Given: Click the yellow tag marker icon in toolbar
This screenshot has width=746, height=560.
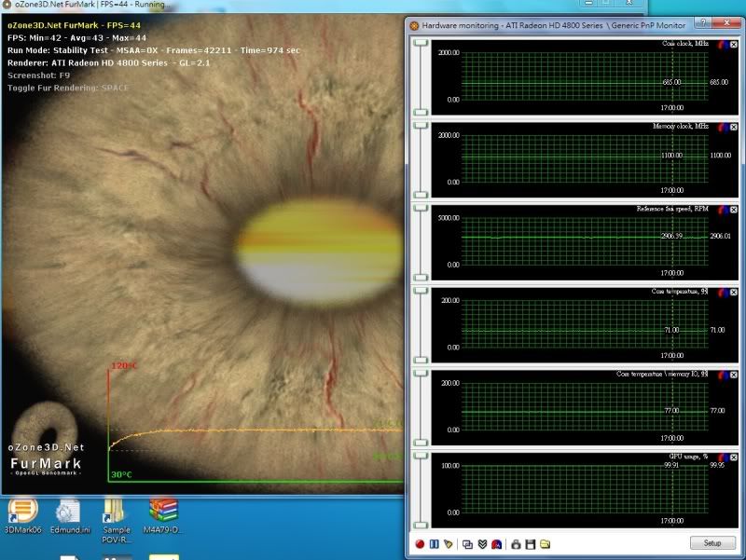Looking at the screenshot, I should coord(449,544).
